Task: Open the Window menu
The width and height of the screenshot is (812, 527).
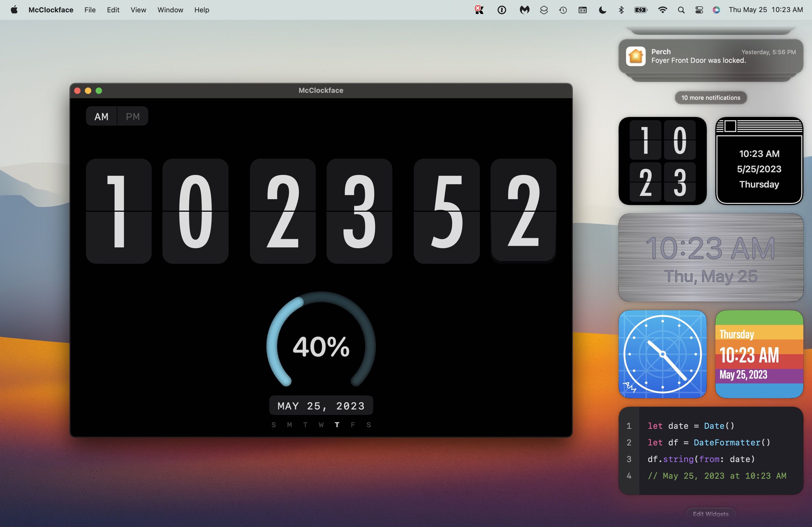Action: [170, 10]
